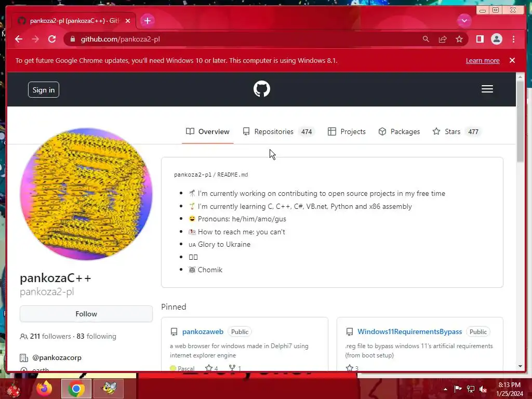Expand the tab search dropdown arrow
Screen dimensions: 532x399
[x=464, y=21]
